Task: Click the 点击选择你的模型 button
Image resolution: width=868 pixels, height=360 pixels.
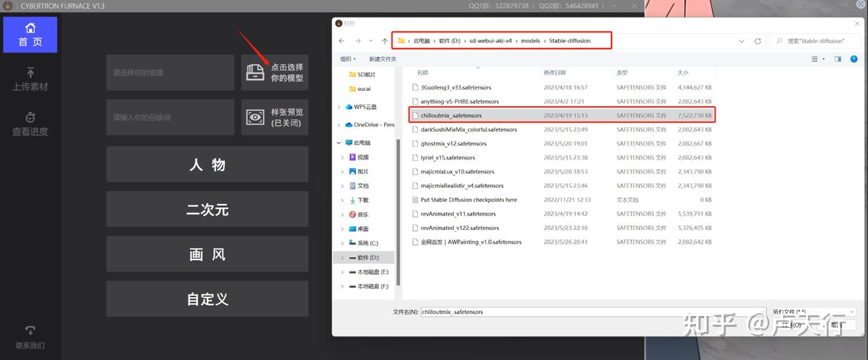Action: pos(275,72)
